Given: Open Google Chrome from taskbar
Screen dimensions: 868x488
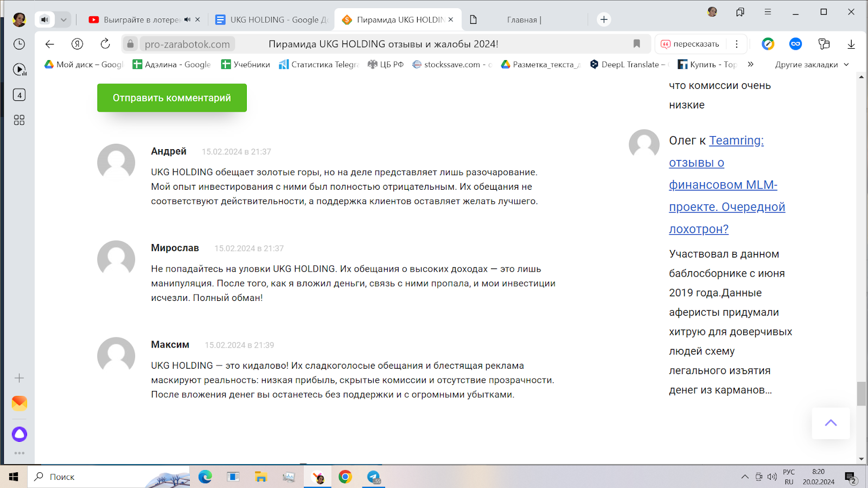Looking at the screenshot, I should tap(345, 477).
